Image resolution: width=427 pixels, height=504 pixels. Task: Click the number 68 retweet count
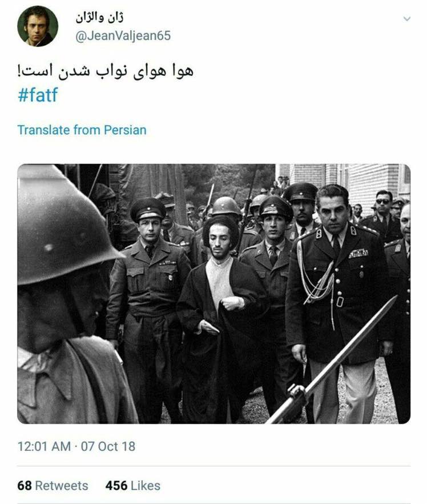pos(25,485)
